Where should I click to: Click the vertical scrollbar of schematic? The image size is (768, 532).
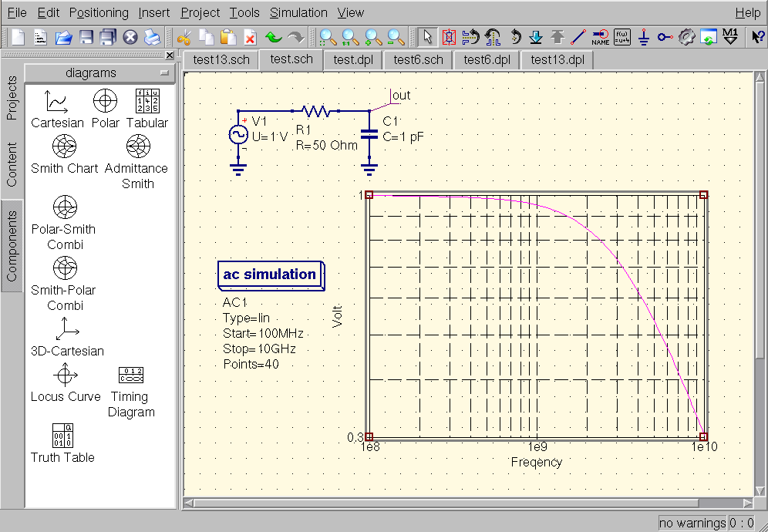(760, 231)
